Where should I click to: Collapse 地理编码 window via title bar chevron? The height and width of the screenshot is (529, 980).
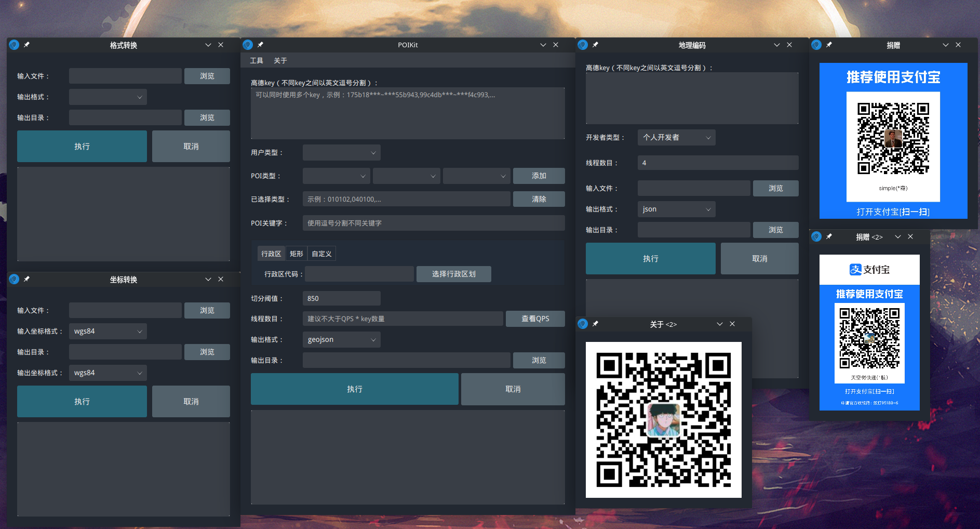click(777, 45)
